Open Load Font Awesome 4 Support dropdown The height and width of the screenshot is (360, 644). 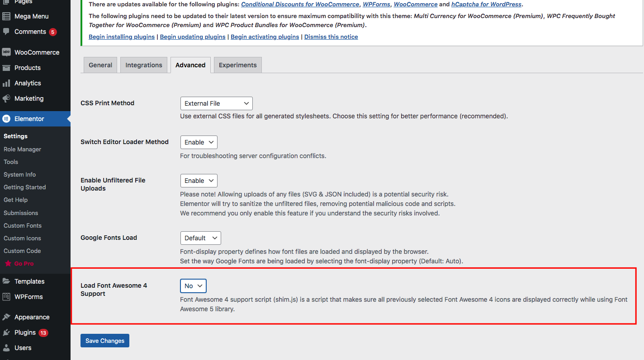coord(193,286)
